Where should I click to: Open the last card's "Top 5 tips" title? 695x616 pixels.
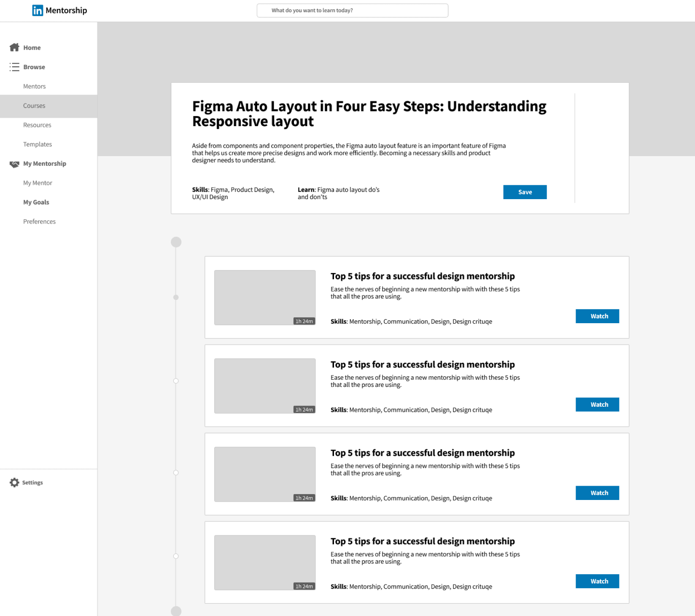tap(423, 541)
